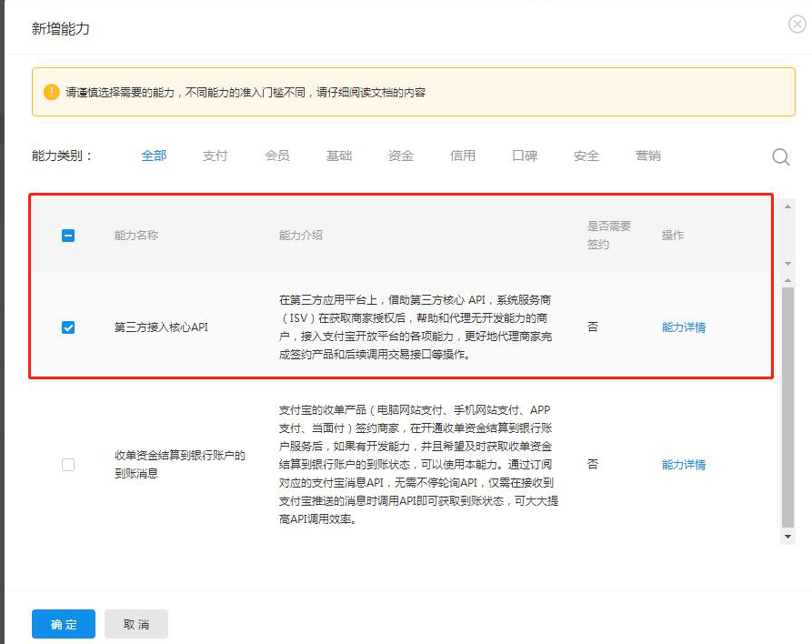Toggle the select-all header checkbox
This screenshot has width=812, height=644.
[68, 236]
